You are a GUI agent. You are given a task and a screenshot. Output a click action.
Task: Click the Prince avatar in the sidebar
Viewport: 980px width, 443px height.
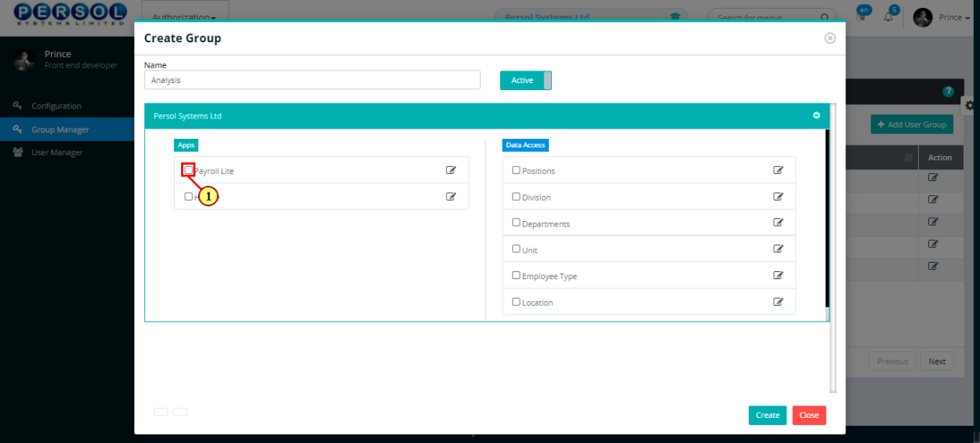point(24,60)
